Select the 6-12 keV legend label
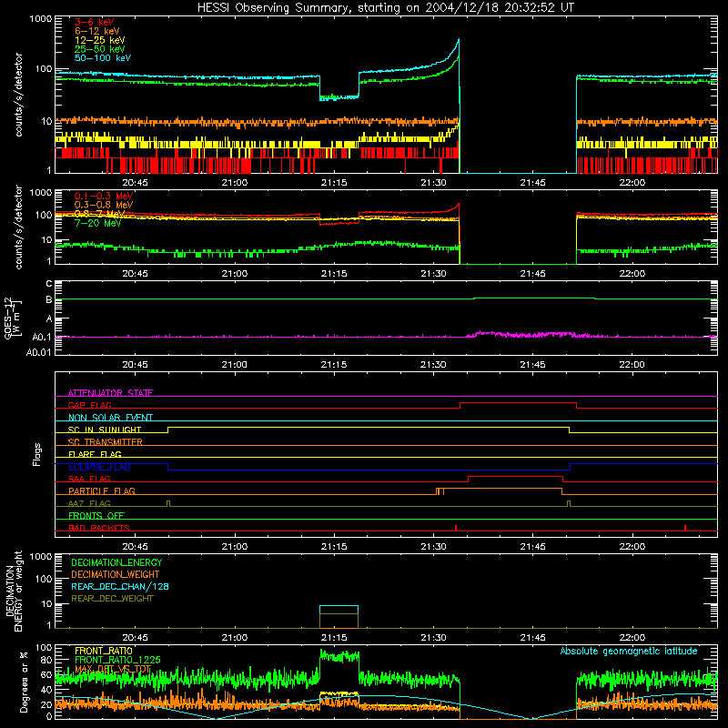This screenshot has height=728, width=728. tap(97, 31)
